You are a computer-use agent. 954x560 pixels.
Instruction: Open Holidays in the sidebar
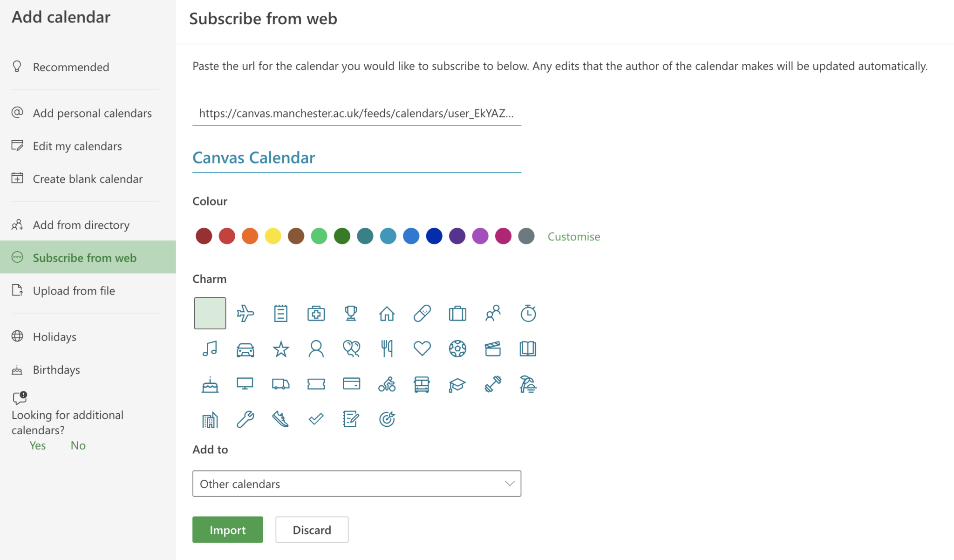pyautogui.click(x=55, y=336)
